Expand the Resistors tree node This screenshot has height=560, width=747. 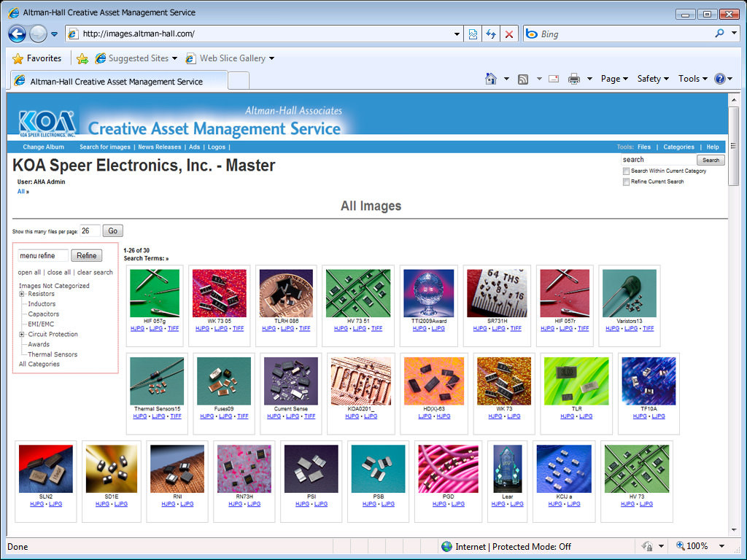21,294
